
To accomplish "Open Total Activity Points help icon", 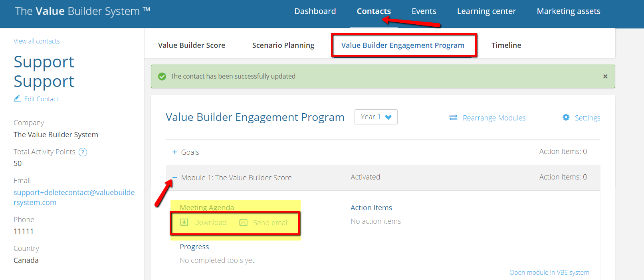I will click(x=83, y=152).
